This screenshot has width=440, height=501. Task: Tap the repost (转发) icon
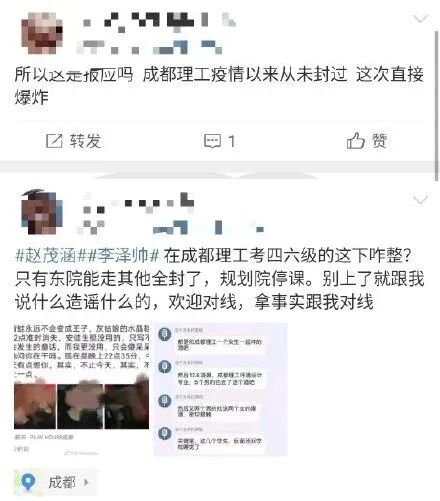tap(54, 141)
